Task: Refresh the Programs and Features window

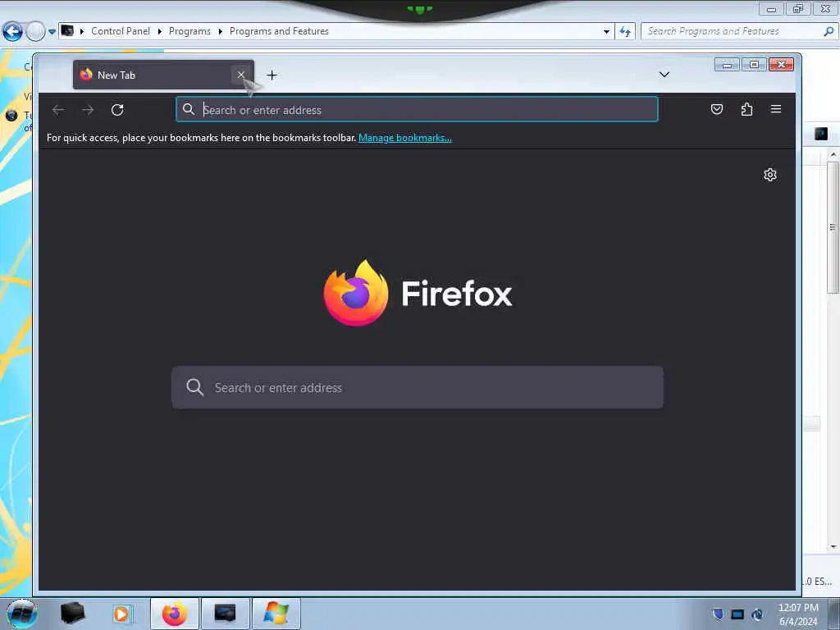Action: point(625,32)
